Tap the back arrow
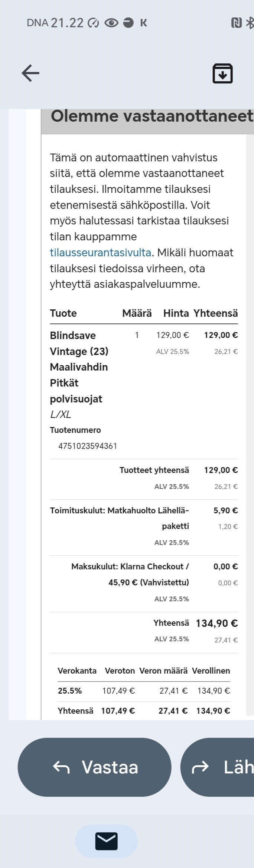This screenshot has width=254, height=868. [x=30, y=73]
